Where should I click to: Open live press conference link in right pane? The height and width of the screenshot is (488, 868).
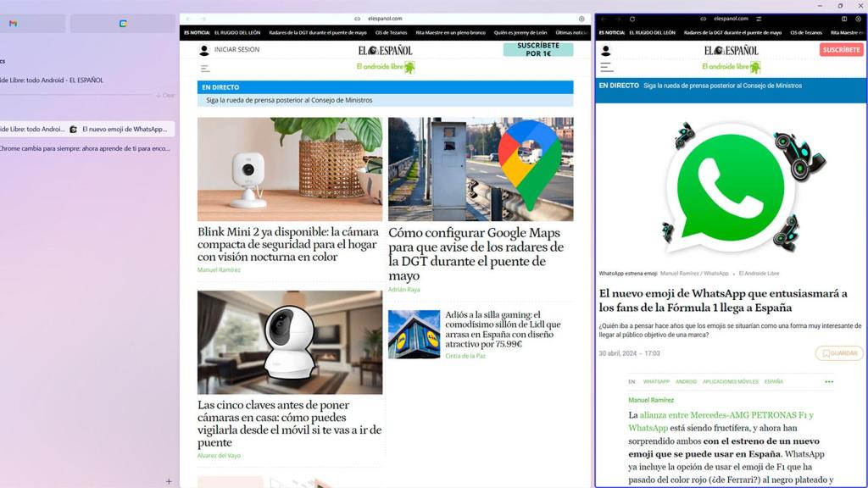[722, 86]
